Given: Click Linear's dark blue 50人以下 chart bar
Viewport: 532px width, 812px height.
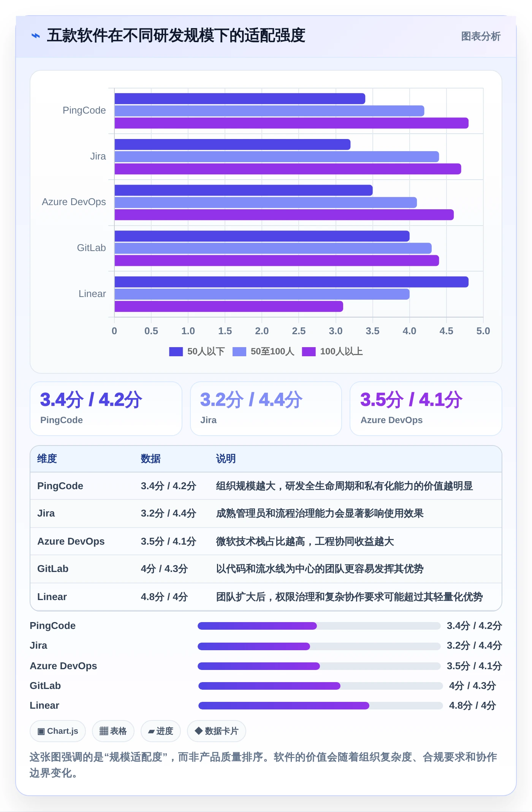Looking at the screenshot, I should (x=291, y=282).
